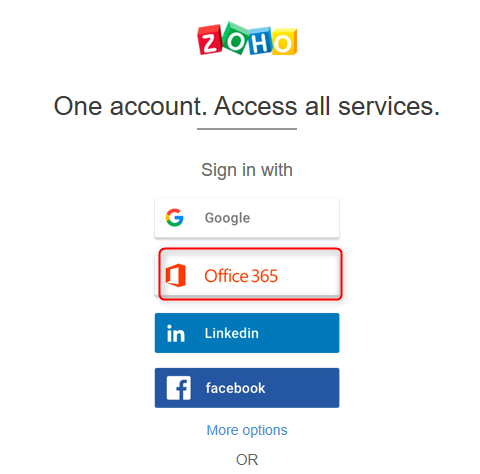Image resolution: width=480 pixels, height=474 pixels.
Task: Click the 'Sign in with' text
Action: point(247,170)
